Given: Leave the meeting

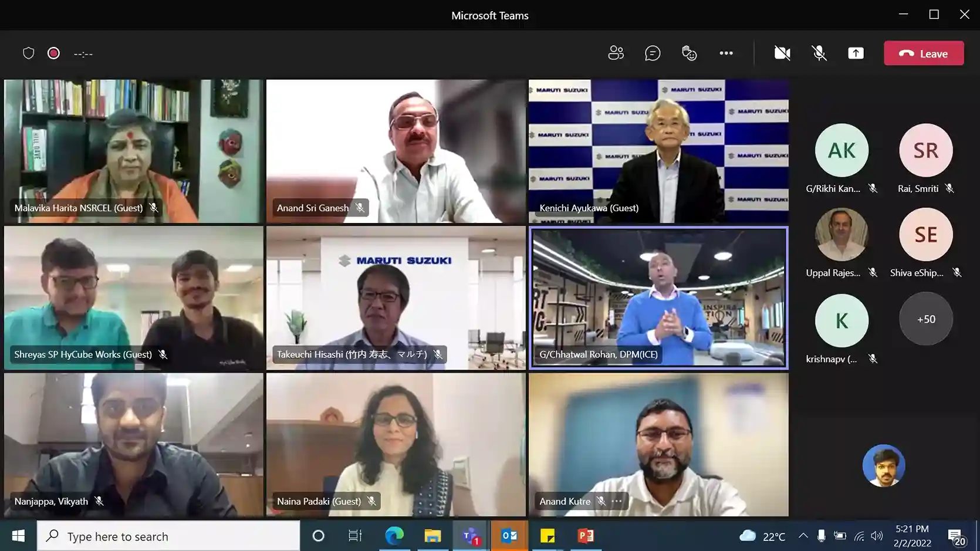Looking at the screenshot, I should [924, 53].
